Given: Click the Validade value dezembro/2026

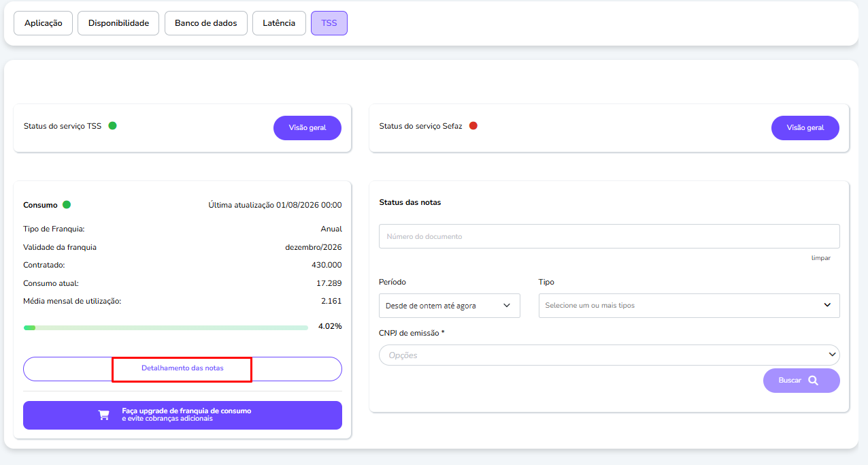Looking at the screenshot, I should (314, 247).
